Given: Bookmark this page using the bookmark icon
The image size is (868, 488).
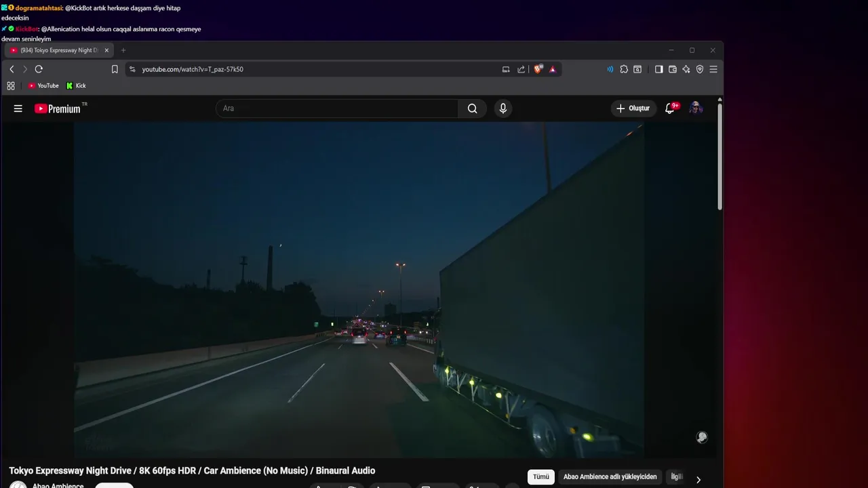Looking at the screenshot, I should coord(115,69).
